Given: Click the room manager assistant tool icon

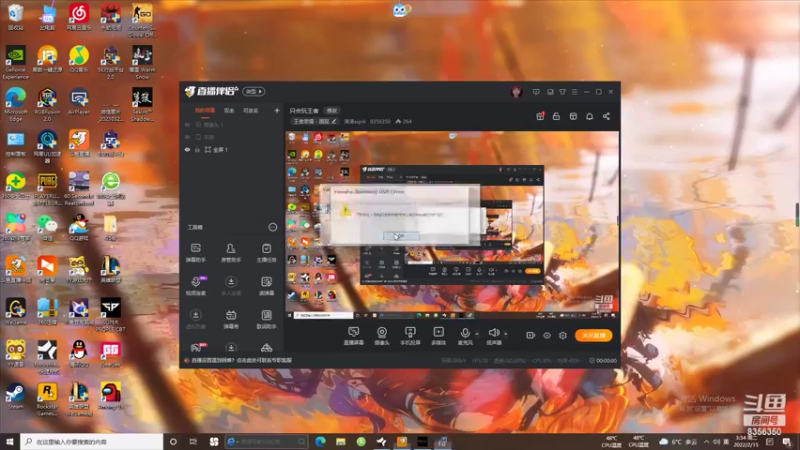Looking at the screenshot, I should [x=231, y=253].
